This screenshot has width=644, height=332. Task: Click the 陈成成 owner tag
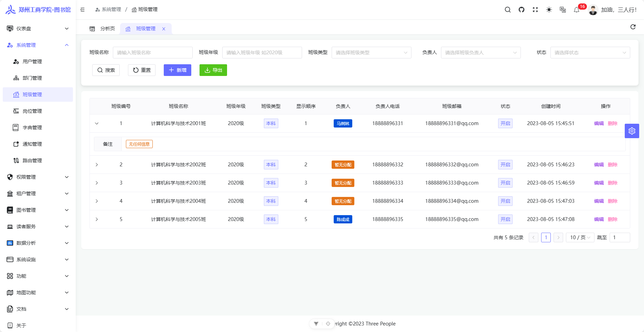pyautogui.click(x=343, y=219)
